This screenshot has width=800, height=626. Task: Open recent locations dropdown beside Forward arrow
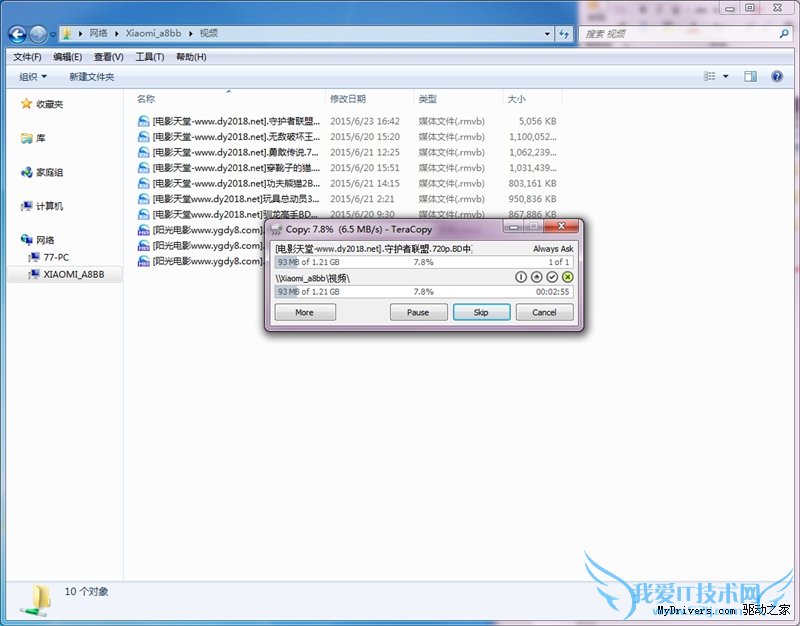coord(53,35)
